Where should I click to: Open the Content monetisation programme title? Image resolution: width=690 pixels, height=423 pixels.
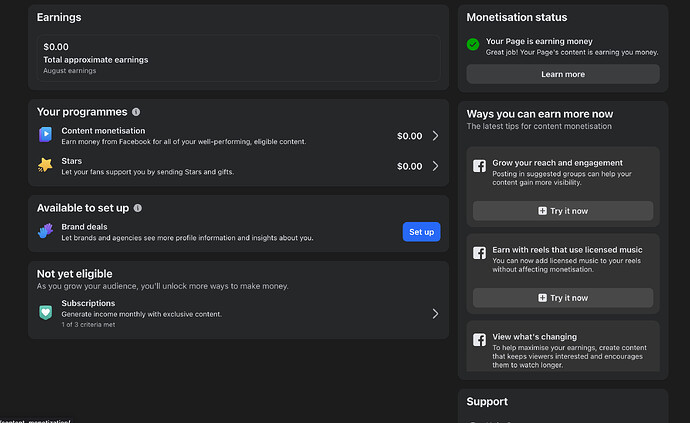(x=103, y=131)
